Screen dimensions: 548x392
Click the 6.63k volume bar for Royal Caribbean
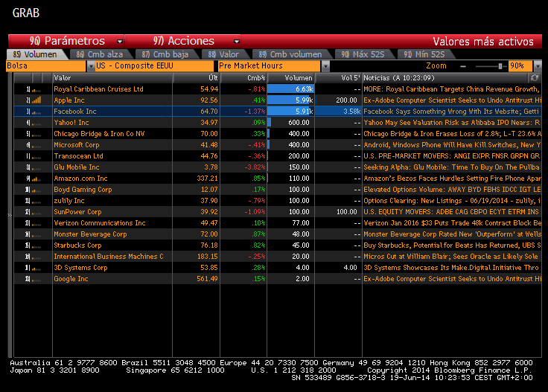coord(291,89)
